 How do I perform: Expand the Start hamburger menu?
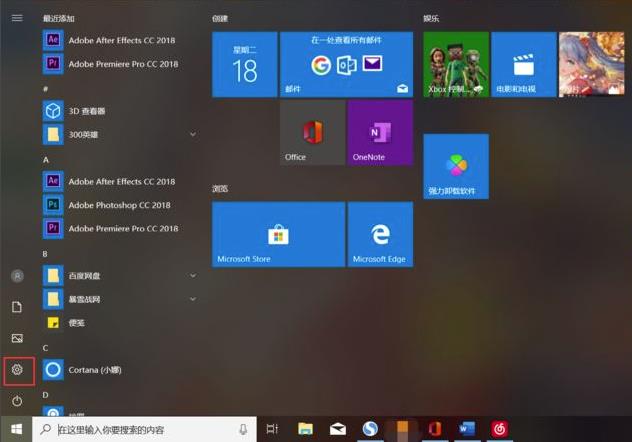(x=17, y=18)
